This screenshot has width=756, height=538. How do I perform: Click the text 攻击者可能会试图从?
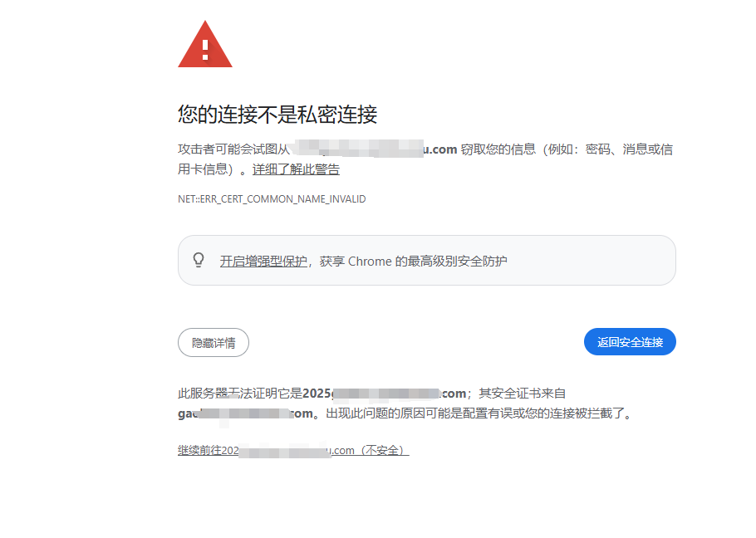[x=233, y=149]
